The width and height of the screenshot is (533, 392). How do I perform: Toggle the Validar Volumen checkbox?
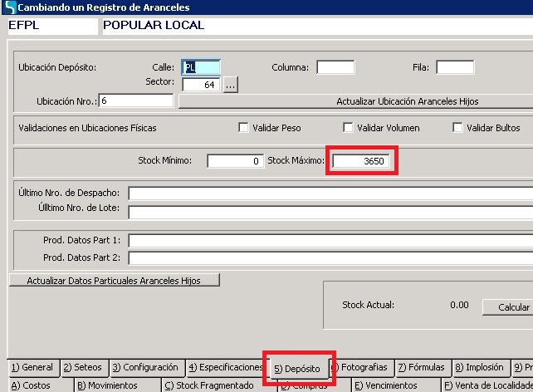349,128
